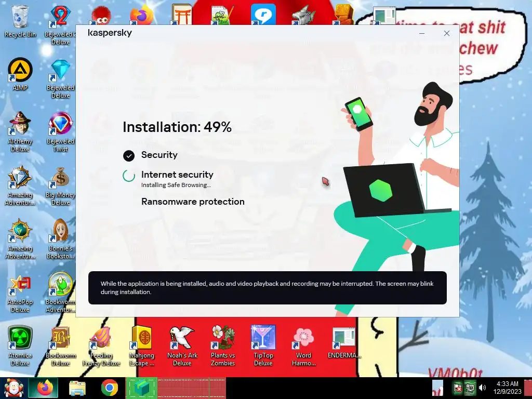Select the Big Money Deluxe money bag
Screen dimensions: 532x399
point(60,177)
